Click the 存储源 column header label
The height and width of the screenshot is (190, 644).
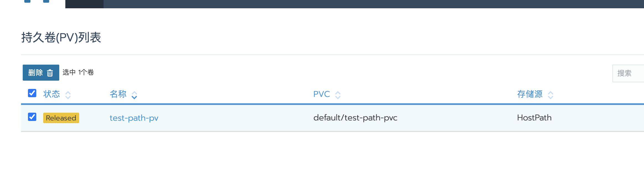pyautogui.click(x=530, y=94)
